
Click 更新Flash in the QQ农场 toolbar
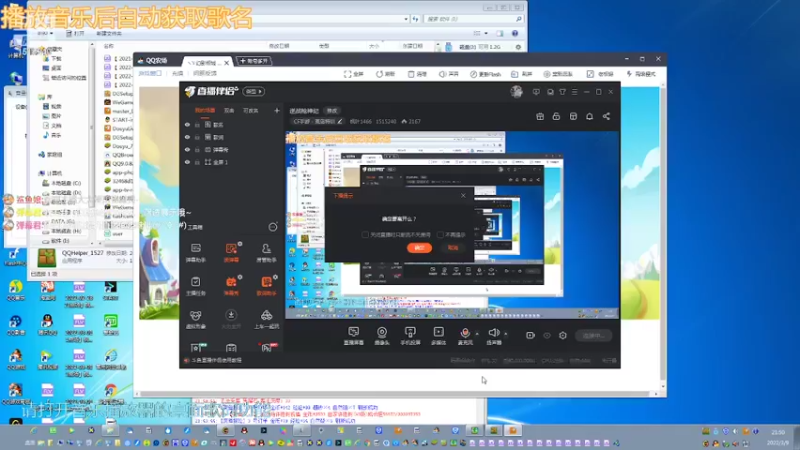[x=486, y=74]
